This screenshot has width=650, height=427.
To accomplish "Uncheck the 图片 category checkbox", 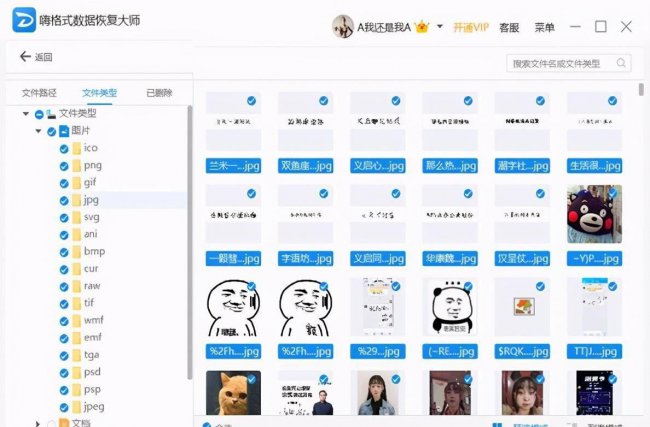I will click(51, 132).
